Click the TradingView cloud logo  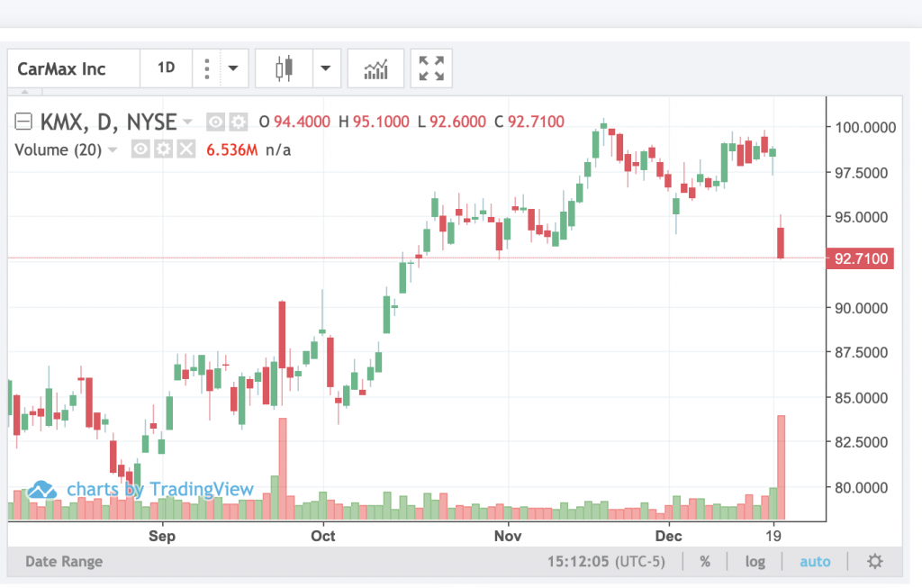pyautogui.click(x=42, y=489)
